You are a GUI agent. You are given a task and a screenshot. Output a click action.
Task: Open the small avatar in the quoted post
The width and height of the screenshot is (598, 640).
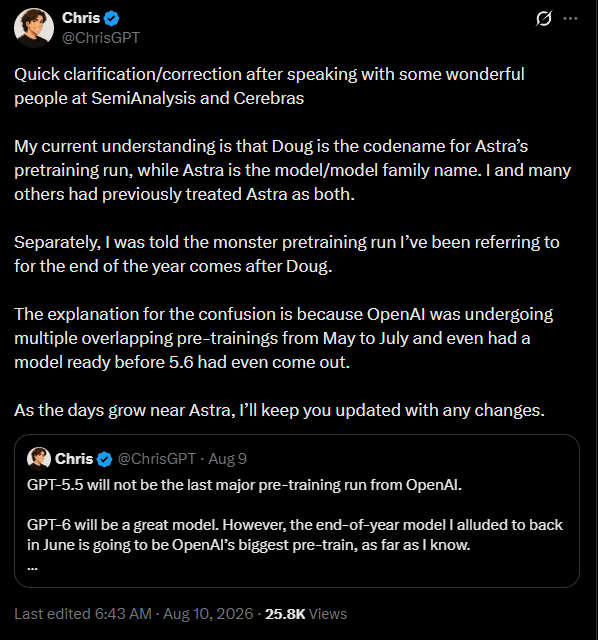click(39, 458)
